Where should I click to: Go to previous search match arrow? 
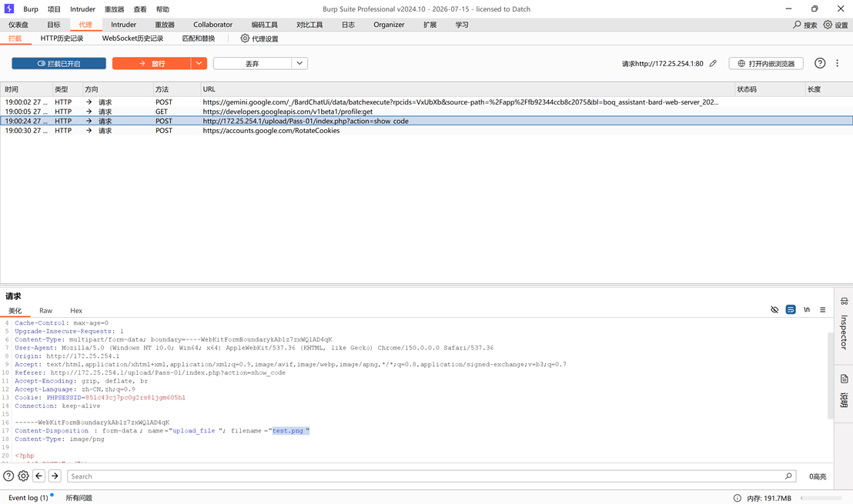point(38,476)
